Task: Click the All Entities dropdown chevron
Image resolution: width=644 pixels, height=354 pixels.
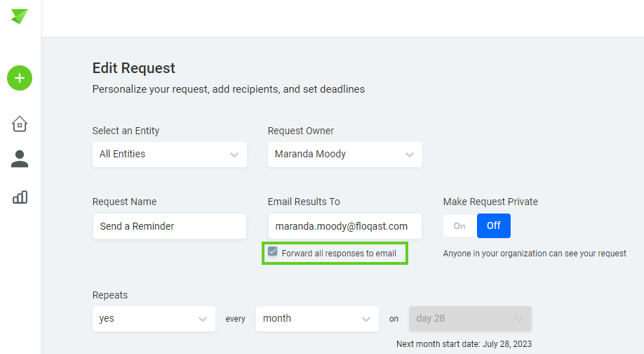Action: click(x=234, y=155)
